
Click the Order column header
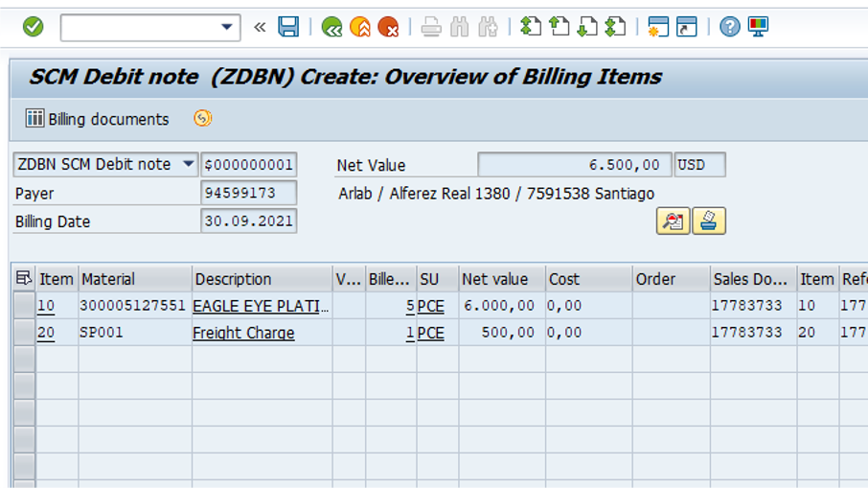[672, 279]
